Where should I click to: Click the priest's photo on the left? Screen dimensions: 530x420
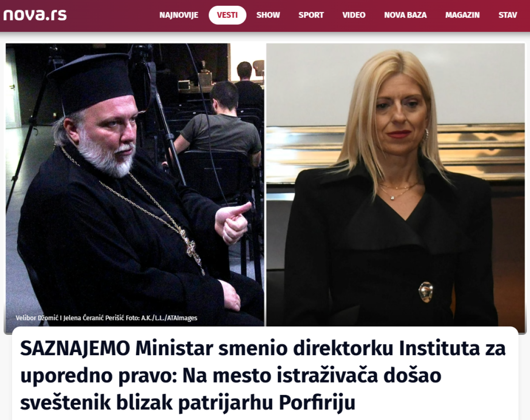[135, 184]
